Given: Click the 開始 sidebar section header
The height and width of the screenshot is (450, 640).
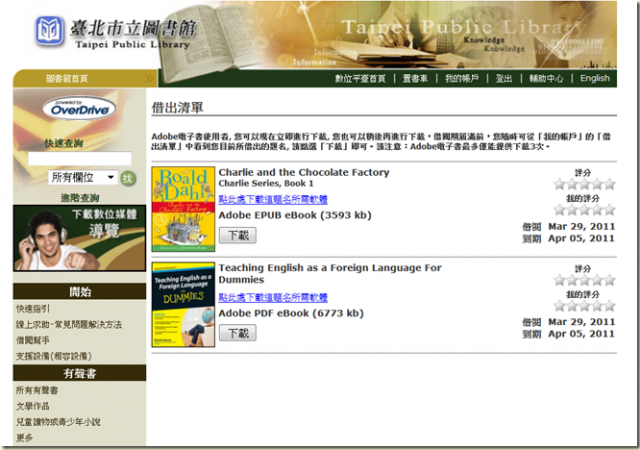Looking at the screenshot, I should [x=80, y=291].
